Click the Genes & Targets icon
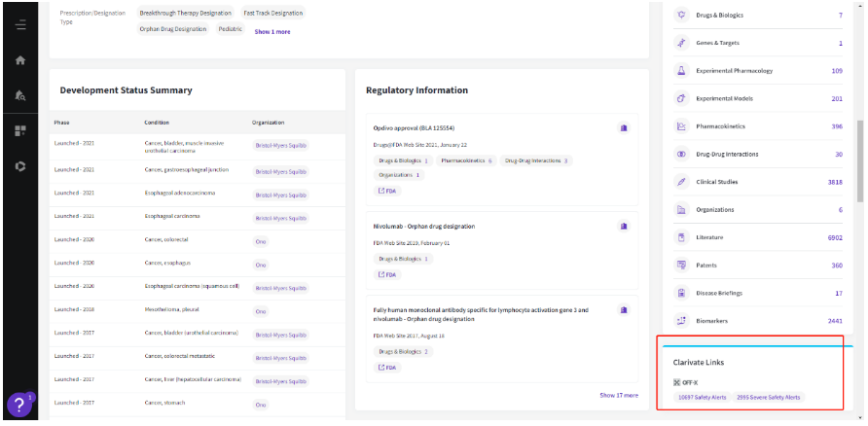 [x=681, y=43]
